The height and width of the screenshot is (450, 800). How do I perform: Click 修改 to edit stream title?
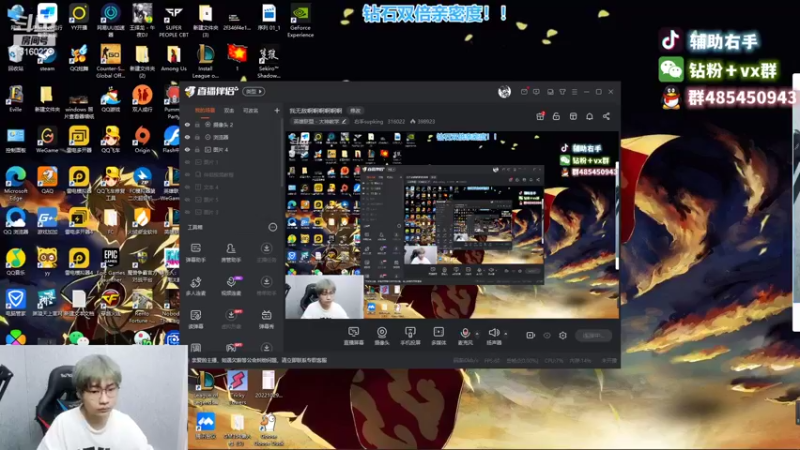click(x=355, y=111)
